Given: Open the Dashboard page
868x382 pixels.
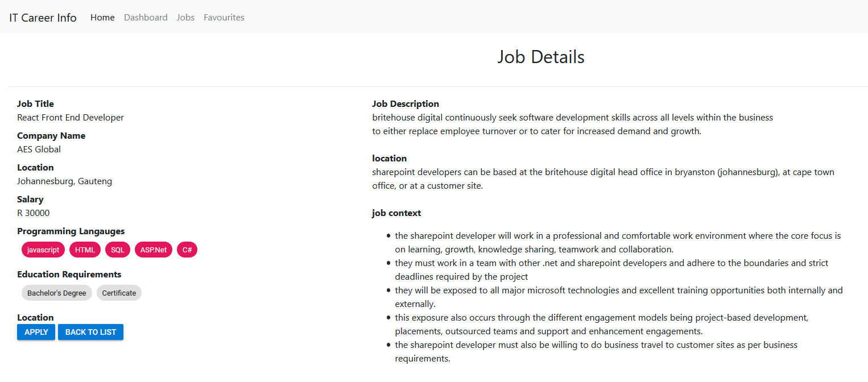Looking at the screenshot, I should (x=146, y=17).
